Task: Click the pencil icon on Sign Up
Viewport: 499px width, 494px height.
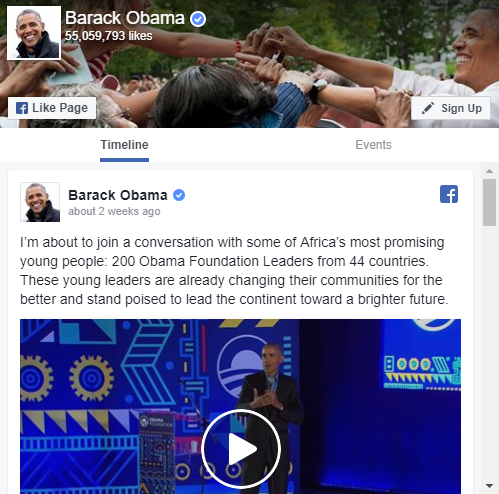Action: click(428, 108)
